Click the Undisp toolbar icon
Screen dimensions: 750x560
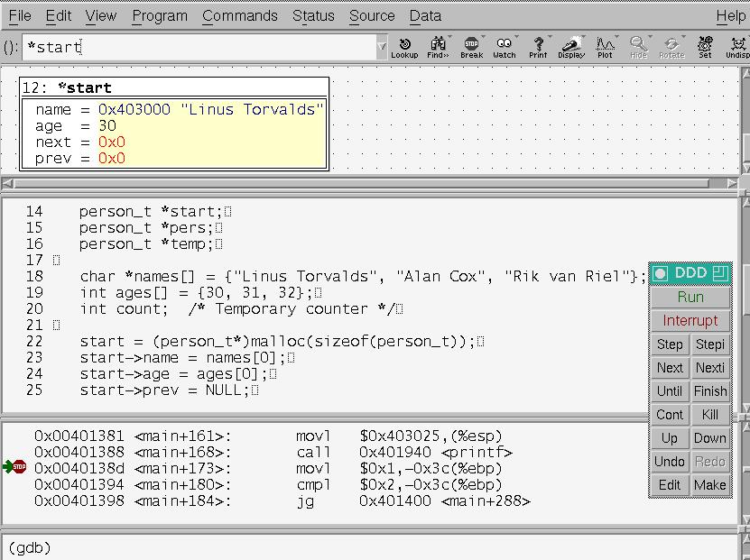click(x=737, y=48)
